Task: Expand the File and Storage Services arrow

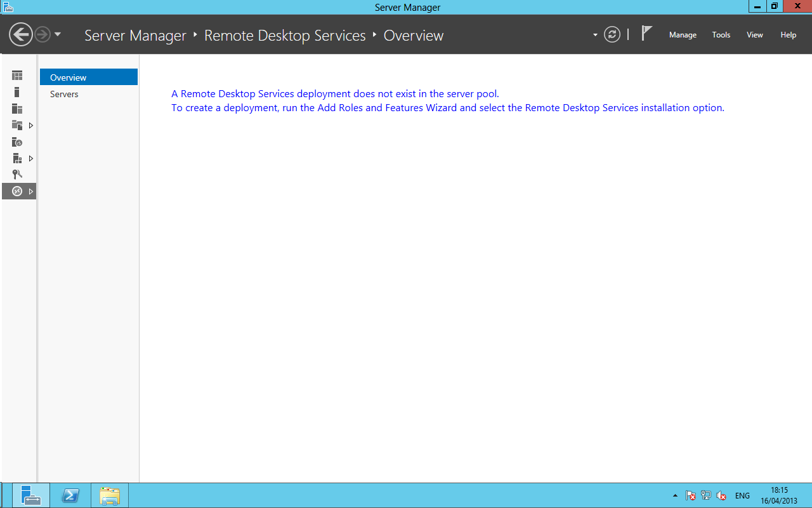Action: (x=30, y=125)
